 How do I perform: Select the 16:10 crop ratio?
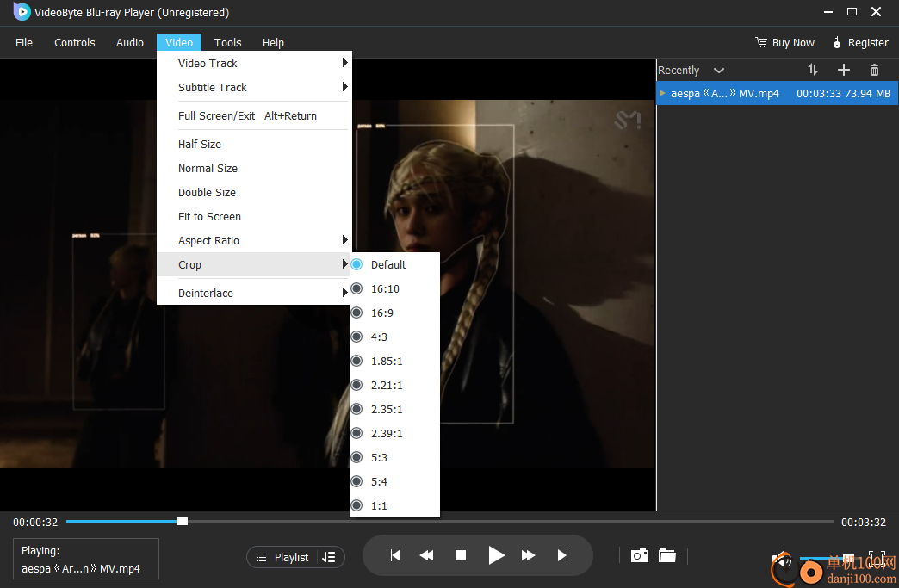394,289
